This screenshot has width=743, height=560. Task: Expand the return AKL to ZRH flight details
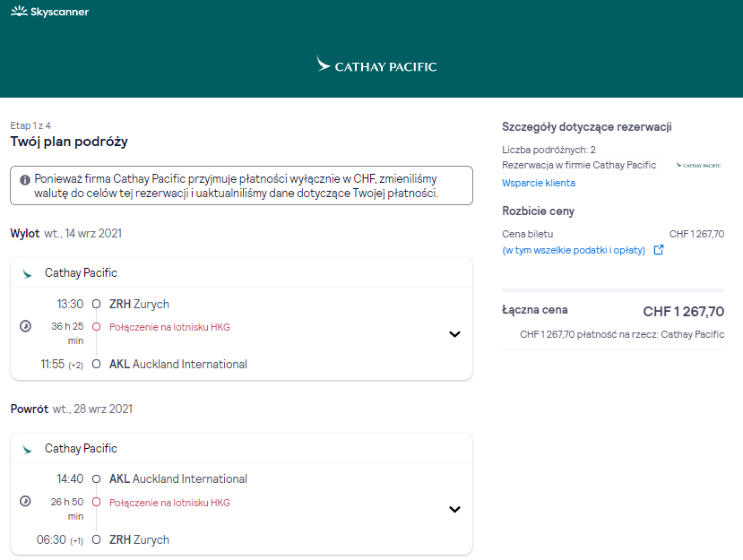[455, 509]
